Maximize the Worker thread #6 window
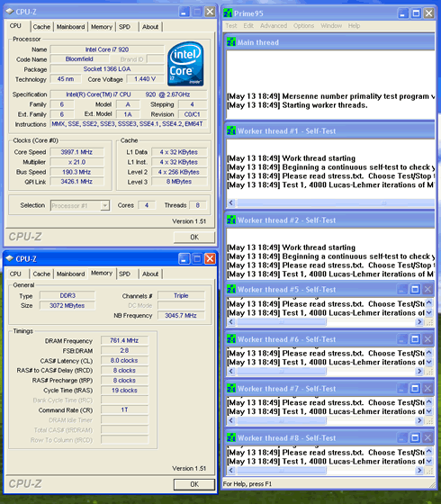Screen dimensions: 441x504 point(415,339)
